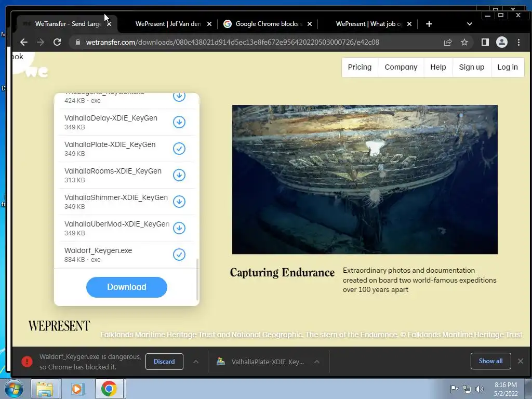This screenshot has height=399, width=532.
Task: Switch to WePresent What job tab
Action: (x=368, y=24)
